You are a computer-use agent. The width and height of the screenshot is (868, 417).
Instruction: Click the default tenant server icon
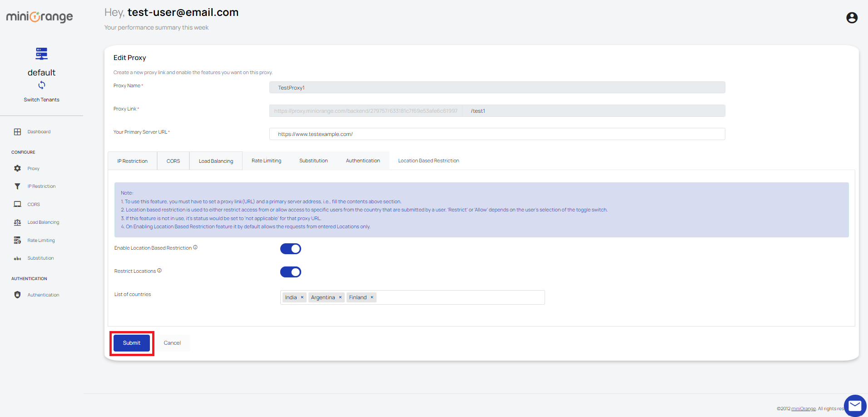click(42, 54)
